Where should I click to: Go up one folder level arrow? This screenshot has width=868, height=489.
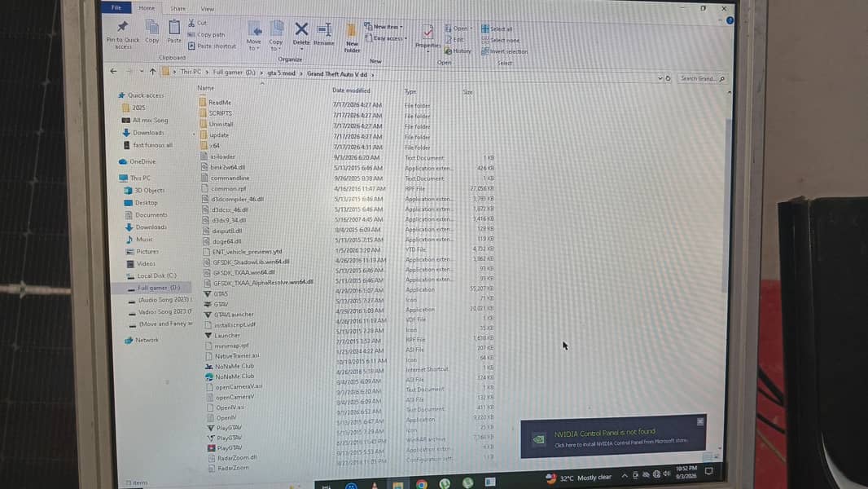pos(152,72)
